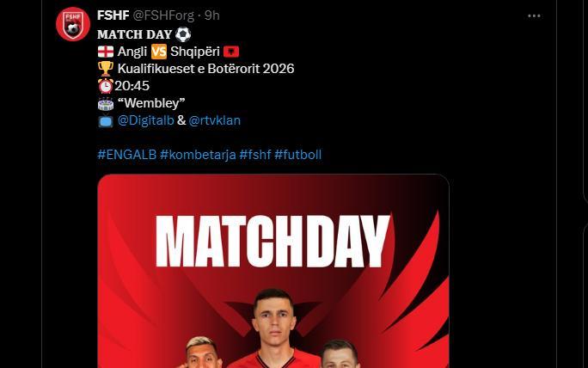Click the orange VS emoji

(159, 52)
